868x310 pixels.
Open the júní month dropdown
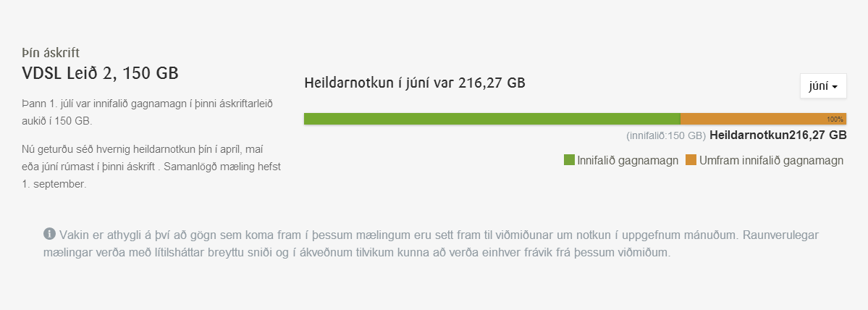point(823,86)
